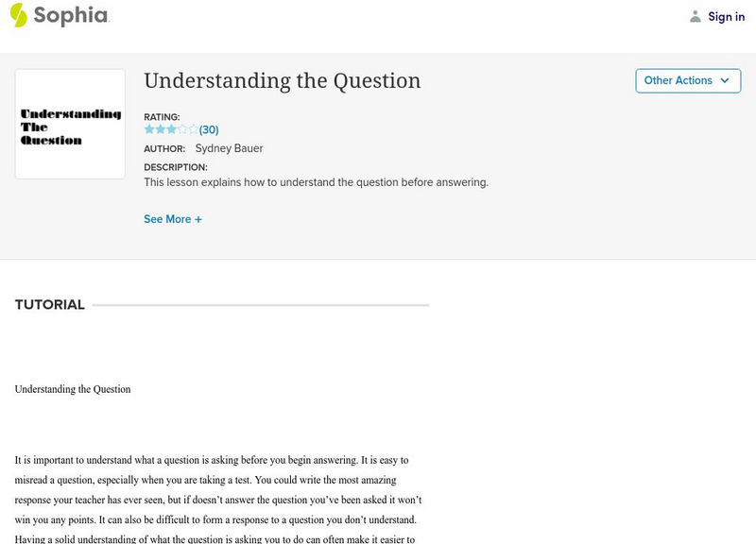Click the Sophia wordmark in the header
The height and width of the screenshot is (544, 756).
coord(71,15)
